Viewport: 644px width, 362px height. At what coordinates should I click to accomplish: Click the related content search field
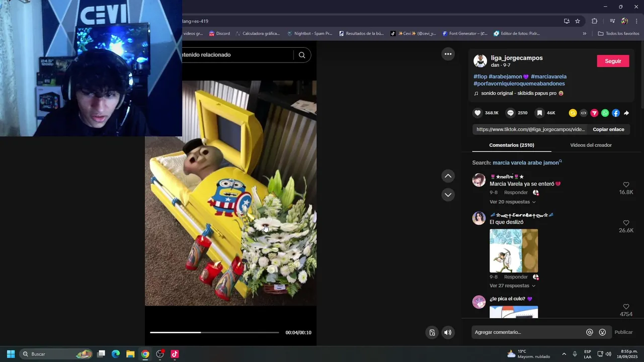[x=236, y=55]
